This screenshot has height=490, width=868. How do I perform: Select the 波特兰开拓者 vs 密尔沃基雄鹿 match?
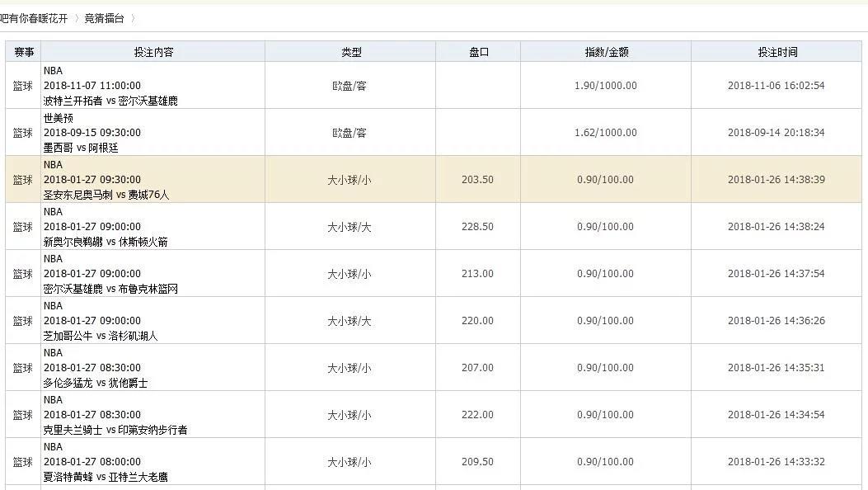click(110, 101)
